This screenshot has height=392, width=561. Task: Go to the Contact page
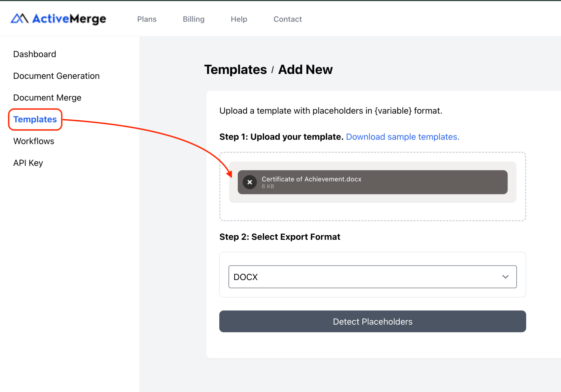[287, 19]
